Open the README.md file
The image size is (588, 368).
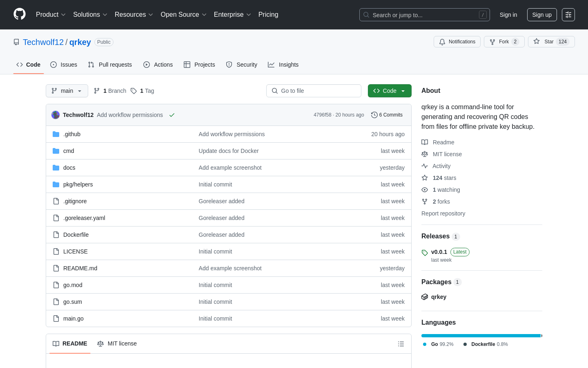(80, 268)
